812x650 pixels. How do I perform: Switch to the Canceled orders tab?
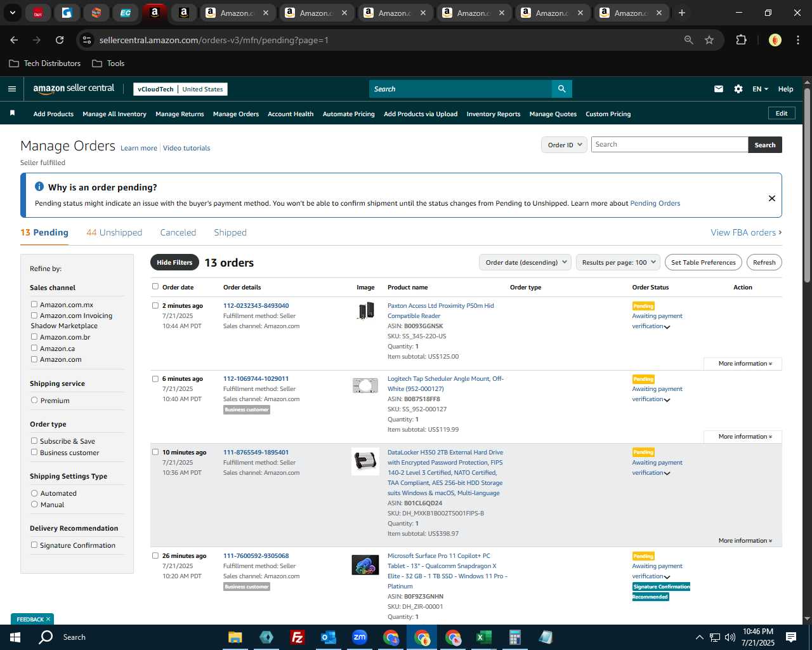[x=178, y=232]
